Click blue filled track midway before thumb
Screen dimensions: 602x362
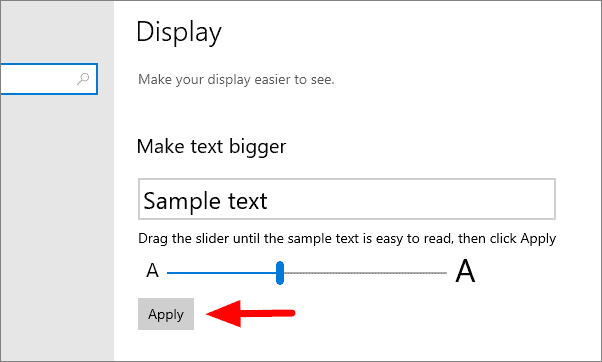(222, 273)
